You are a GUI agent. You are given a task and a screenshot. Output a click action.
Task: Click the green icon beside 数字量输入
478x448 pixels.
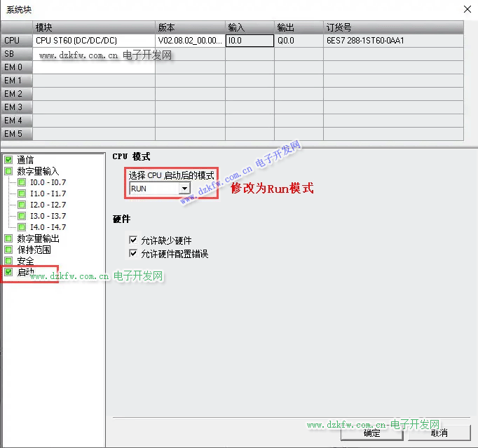coord(8,171)
